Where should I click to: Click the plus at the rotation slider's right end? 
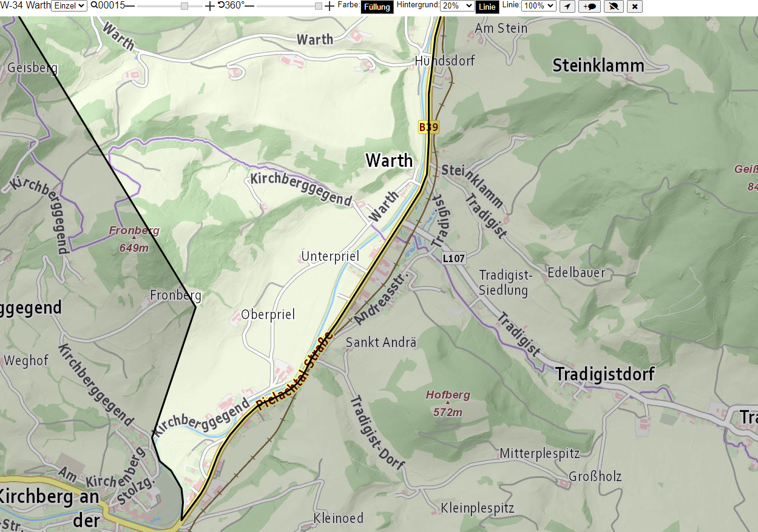330,6
